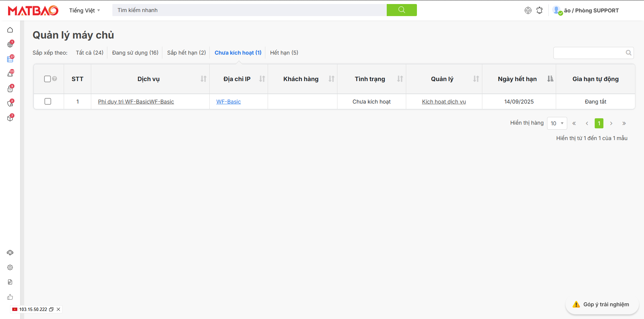This screenshot has height=319, width=644.
Task: Click the padlock icon with badge 3
Action: tap(10, 89)
